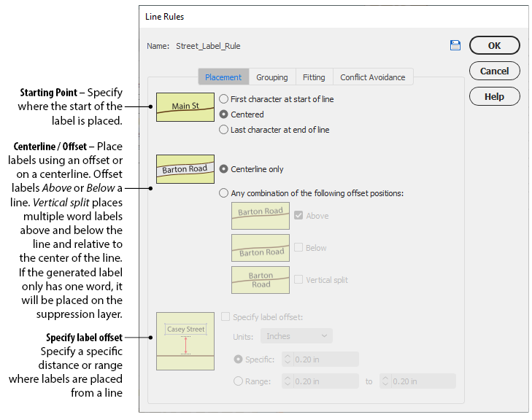Switch to the Grouping tab

(x=271, y=77)
